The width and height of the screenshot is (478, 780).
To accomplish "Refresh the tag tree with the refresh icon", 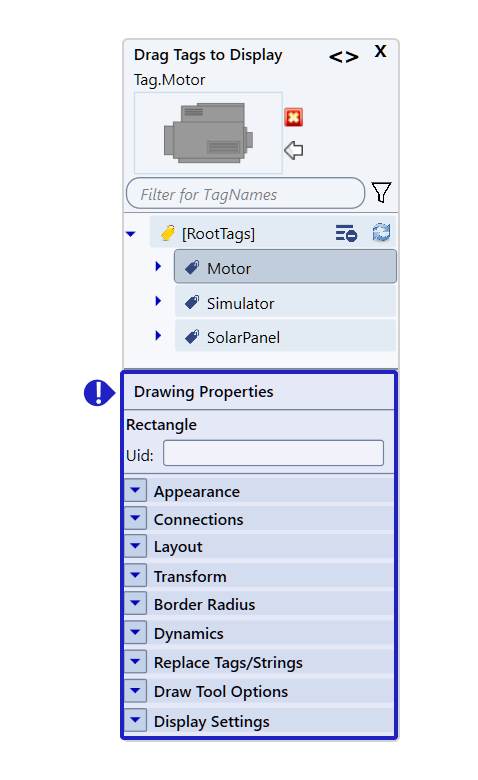I will [382, 233].
